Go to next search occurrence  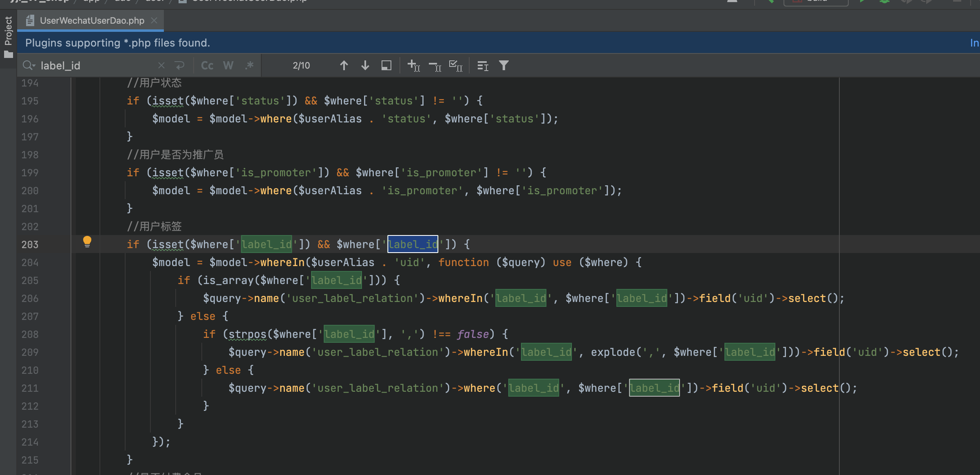tap(365, 65)
